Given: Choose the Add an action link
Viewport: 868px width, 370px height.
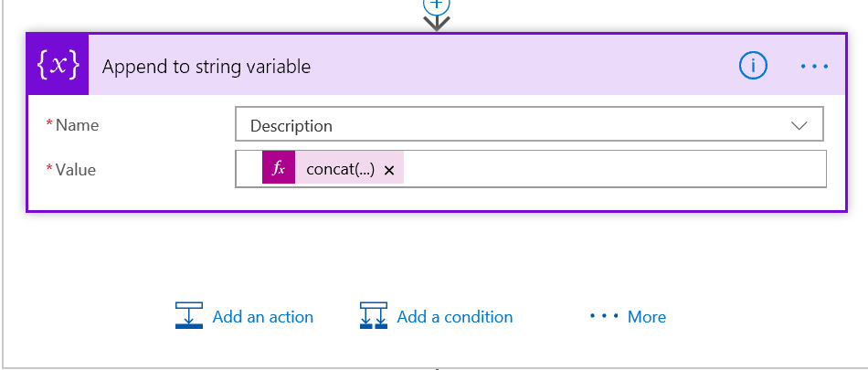Looking at the screenshot, I should [x=262, y=317].
